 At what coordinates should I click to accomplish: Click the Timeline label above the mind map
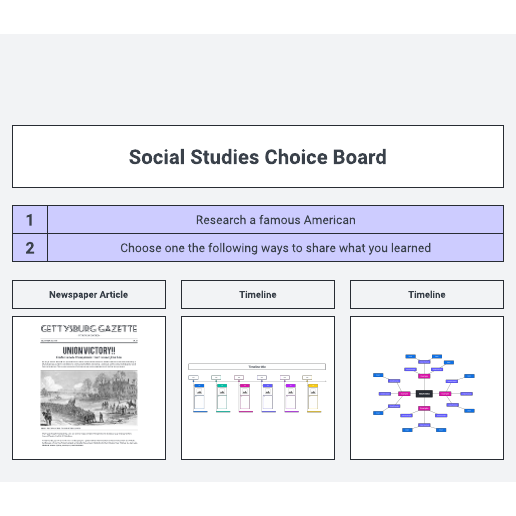[x=427, y=294]
